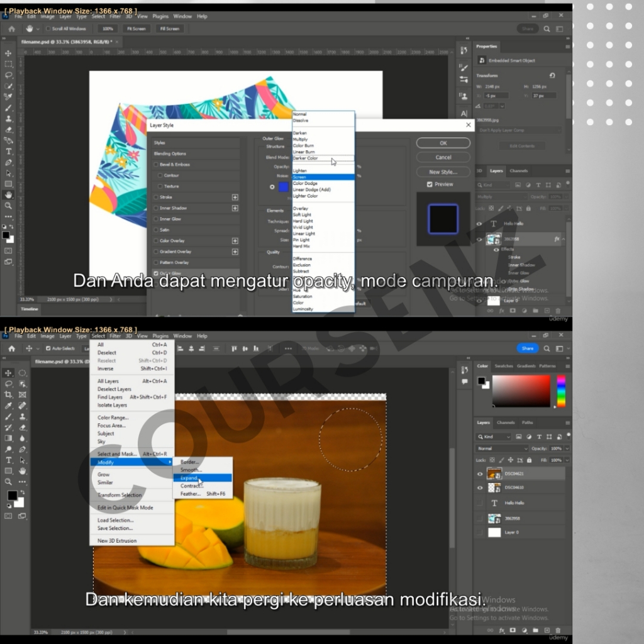644x644 pixels.
Task: Open the Fill 100% dropdown in bottom Layers panel
Action: point(567,460)
